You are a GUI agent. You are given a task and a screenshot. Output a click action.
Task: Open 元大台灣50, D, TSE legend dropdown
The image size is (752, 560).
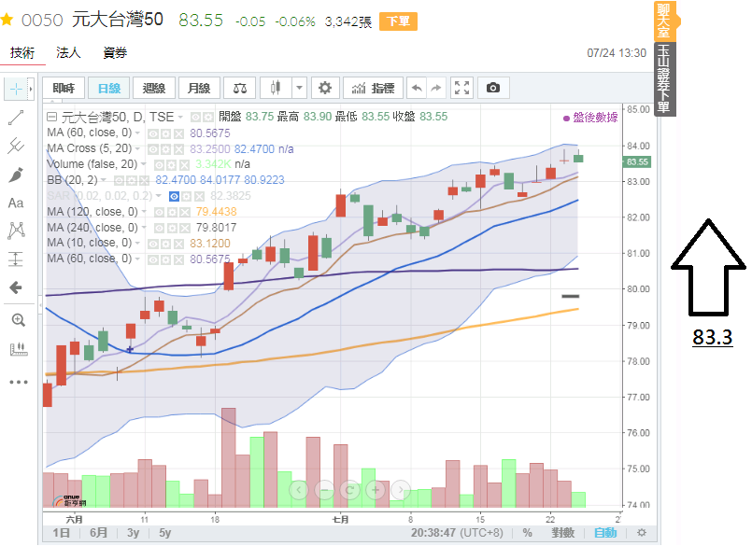(181, 117)
